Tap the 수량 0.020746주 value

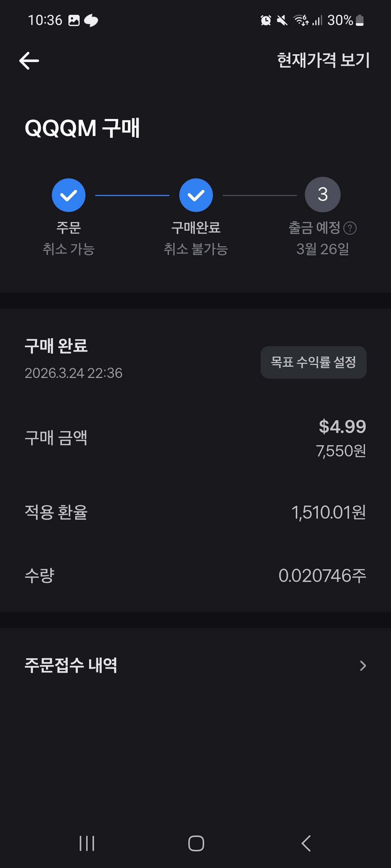tap(322, 575)
